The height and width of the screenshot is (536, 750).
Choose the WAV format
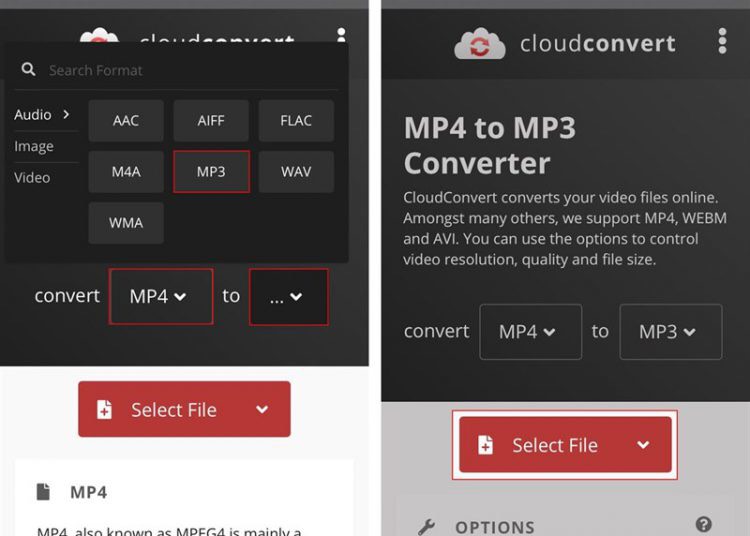coord(296,172)
